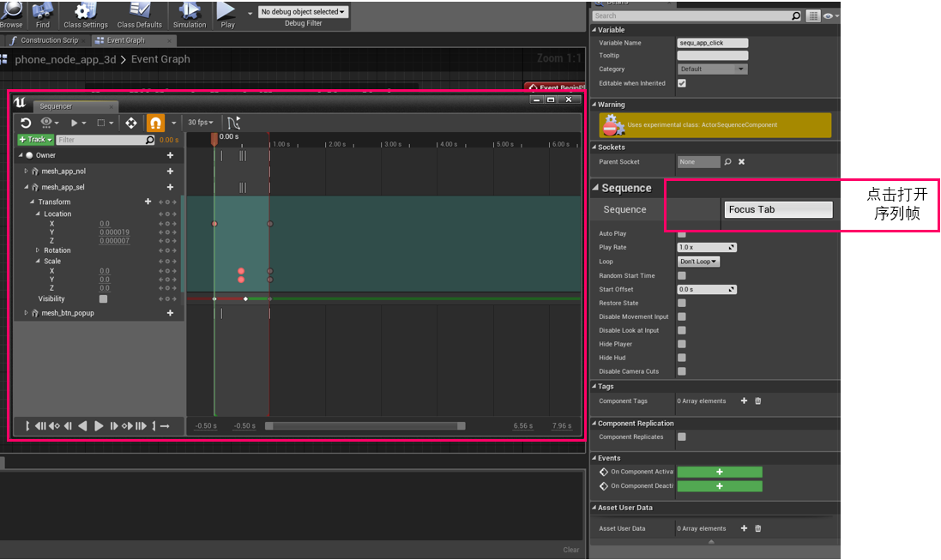Viewport: 941px width, 560px height.
Task: Click the restore/refresh icon in Sequencer toolbar
Action: (26, 123)
